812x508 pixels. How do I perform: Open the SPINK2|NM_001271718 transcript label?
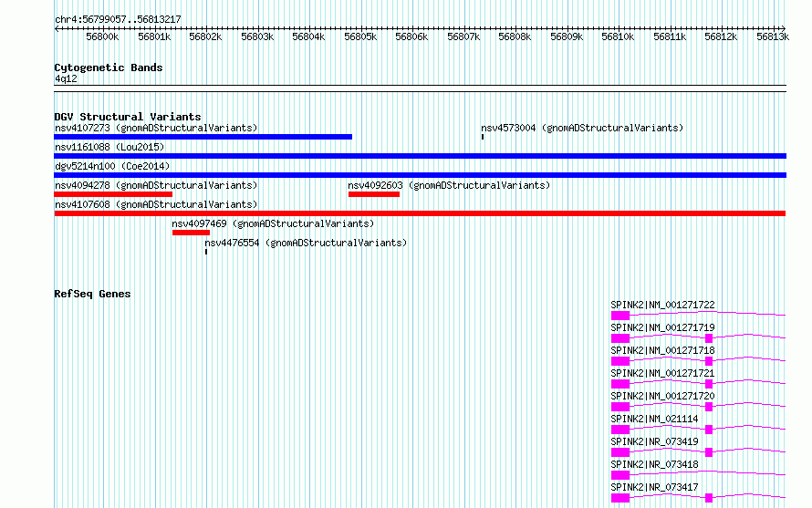pos(663,350)
